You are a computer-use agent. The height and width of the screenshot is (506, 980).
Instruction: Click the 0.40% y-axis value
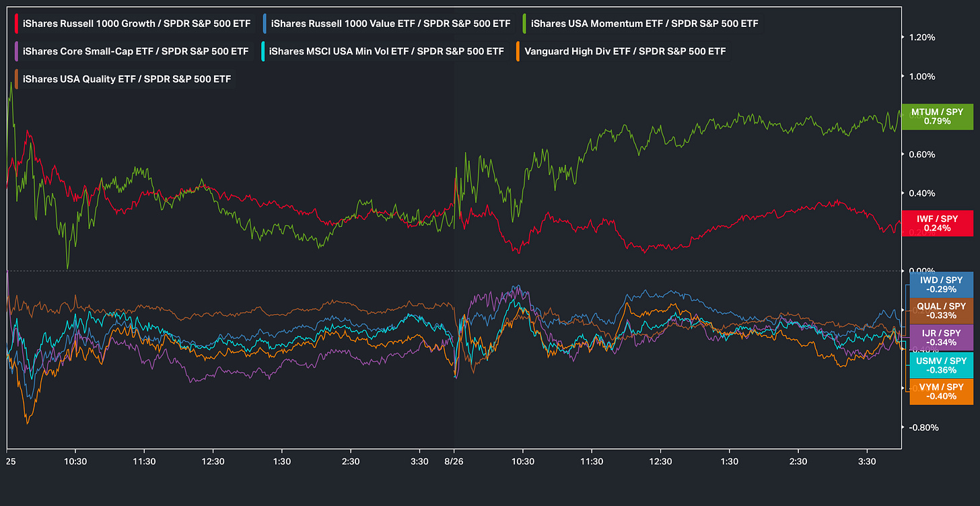[x=921, y=194]
